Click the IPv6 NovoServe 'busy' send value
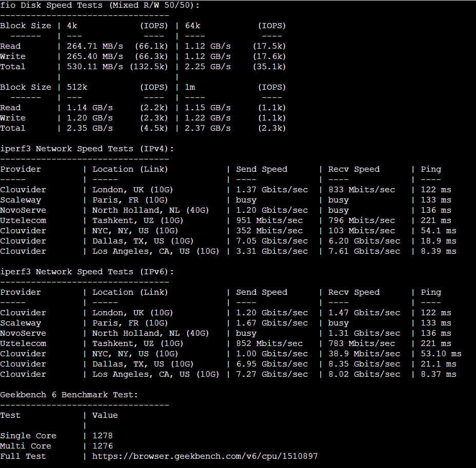 point(246,333)
